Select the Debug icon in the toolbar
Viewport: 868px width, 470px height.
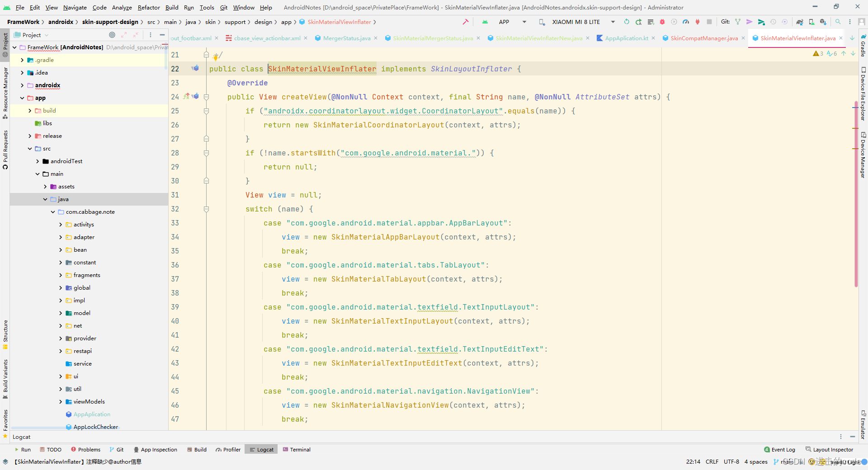[x=662, y=22]
